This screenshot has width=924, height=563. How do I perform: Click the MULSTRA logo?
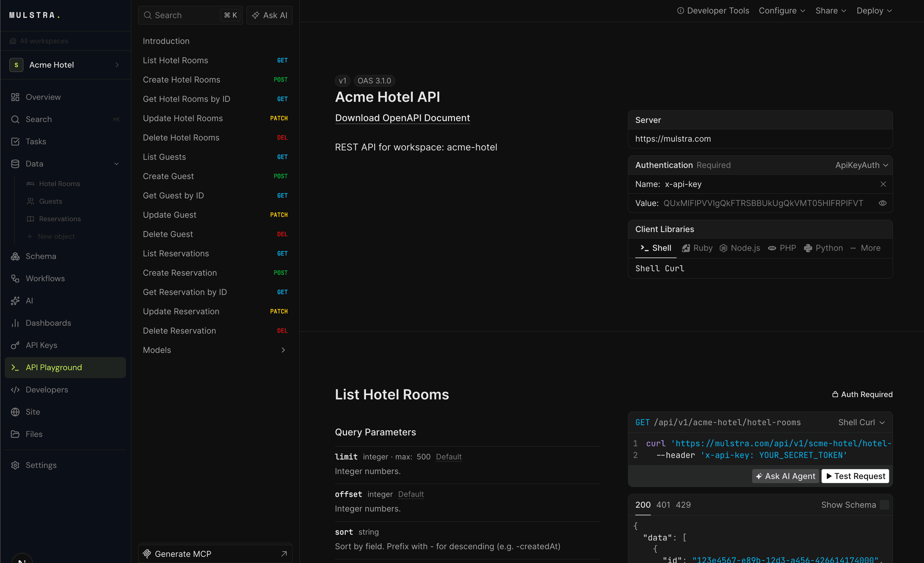click(35, 16)
